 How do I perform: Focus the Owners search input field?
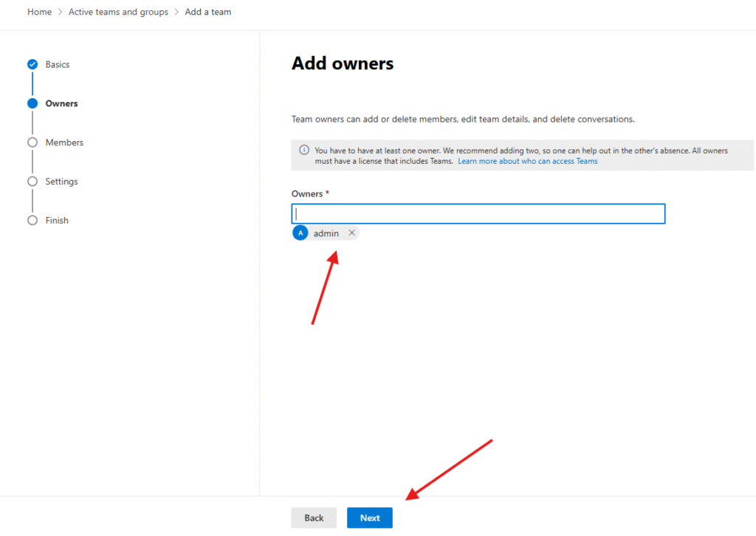pos(478,214)
